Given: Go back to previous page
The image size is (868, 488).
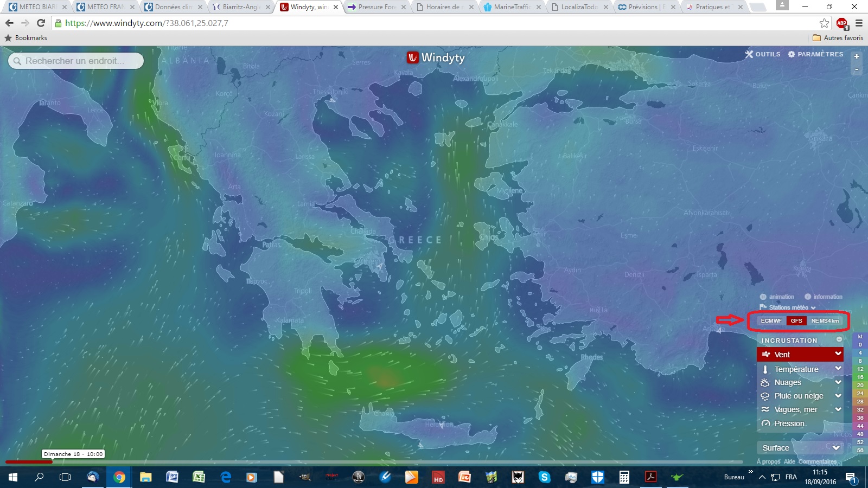Looking at the screenshot, I should pyautogui.click(x=9, y=23).
